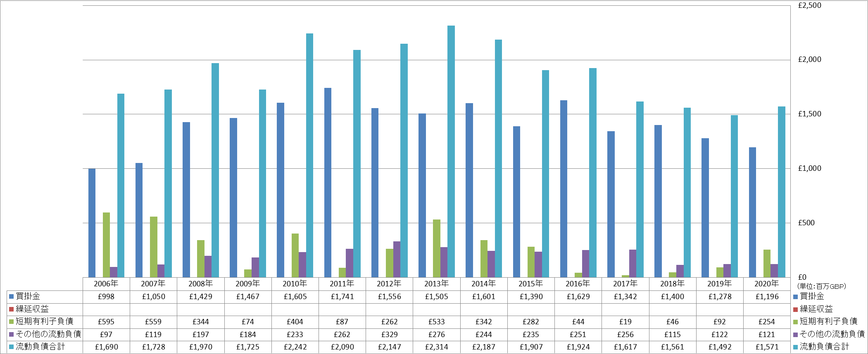Select the £2,314 total for 2013年
The image size is (868, 354).
point(437,347)
